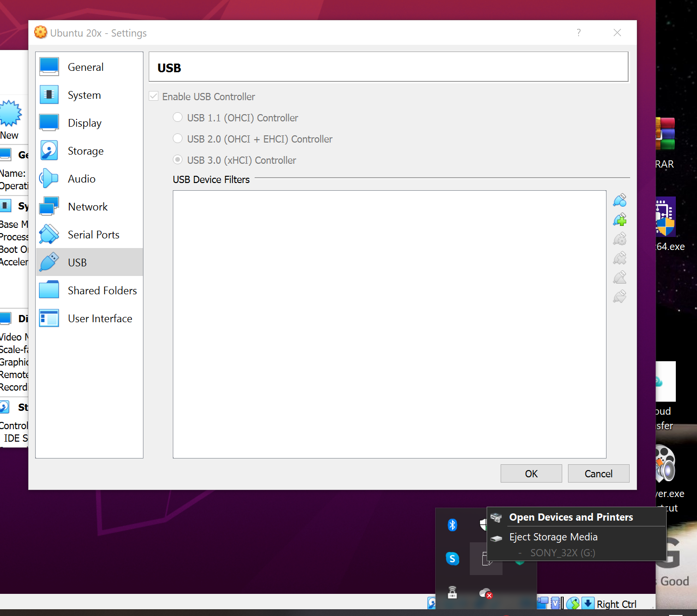Select the Network settings category
This screenshot has width=697, height=616.
click(90, 207)
